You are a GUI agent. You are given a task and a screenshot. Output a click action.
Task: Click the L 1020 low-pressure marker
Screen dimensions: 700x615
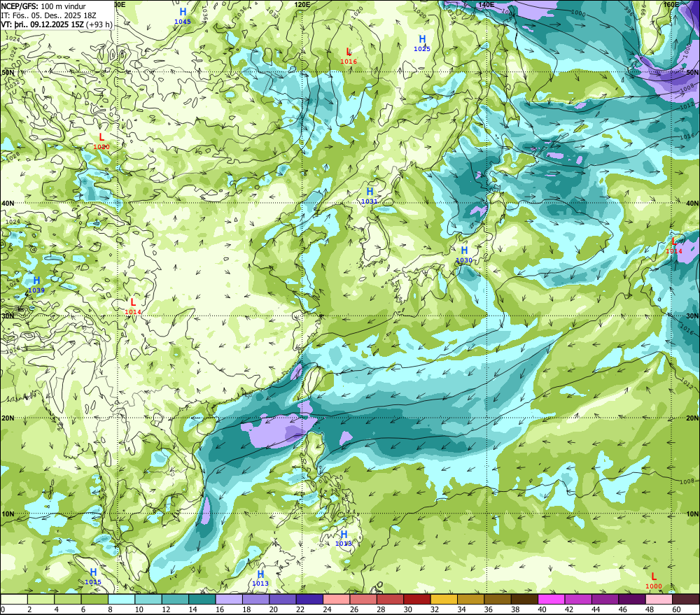pyautogui.click(x=101, y=141)
